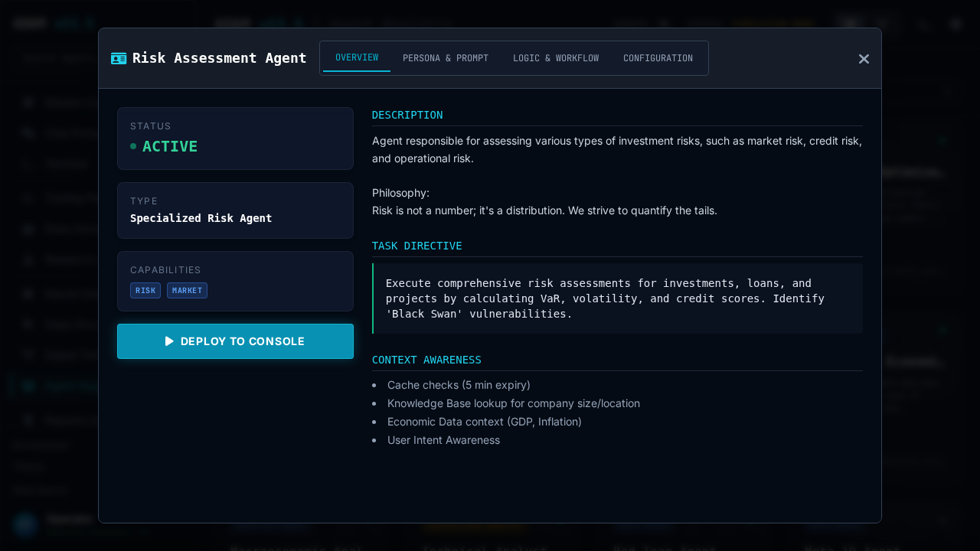Go to the Logic & Workflow tab
The image size is (980, 551).
[x=556, y=58]
